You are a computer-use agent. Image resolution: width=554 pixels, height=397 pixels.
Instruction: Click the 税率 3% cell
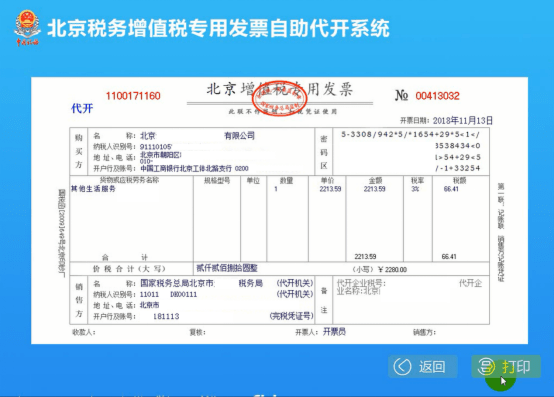pos(415,189)
